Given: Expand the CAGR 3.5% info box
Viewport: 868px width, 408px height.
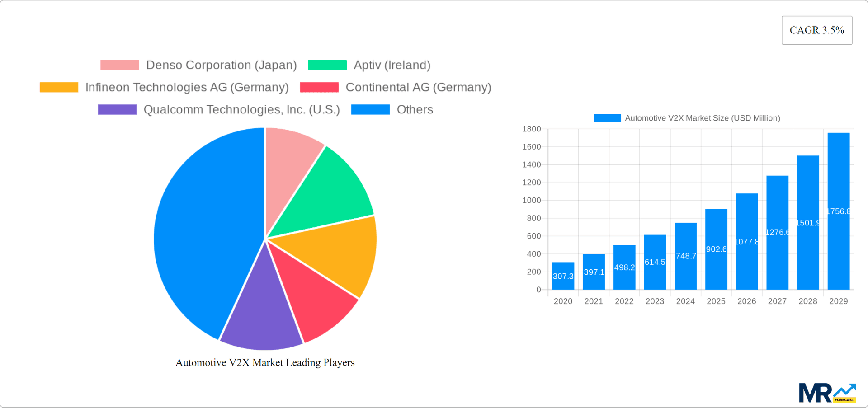Looking at the screenshot, I should pyautogui.click(x=816, y=30).
